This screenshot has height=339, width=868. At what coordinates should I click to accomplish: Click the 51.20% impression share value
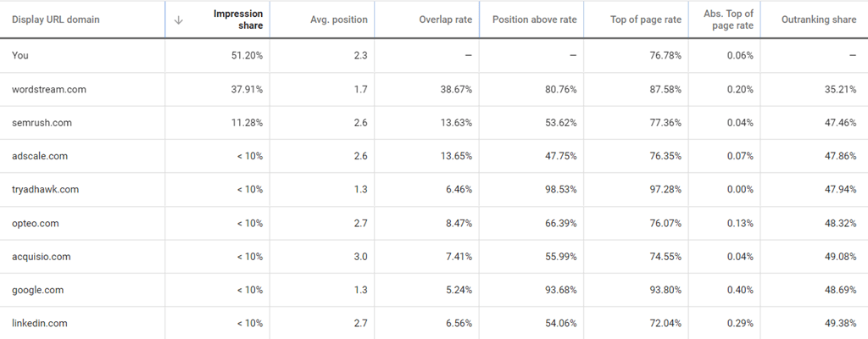point(244,55)
